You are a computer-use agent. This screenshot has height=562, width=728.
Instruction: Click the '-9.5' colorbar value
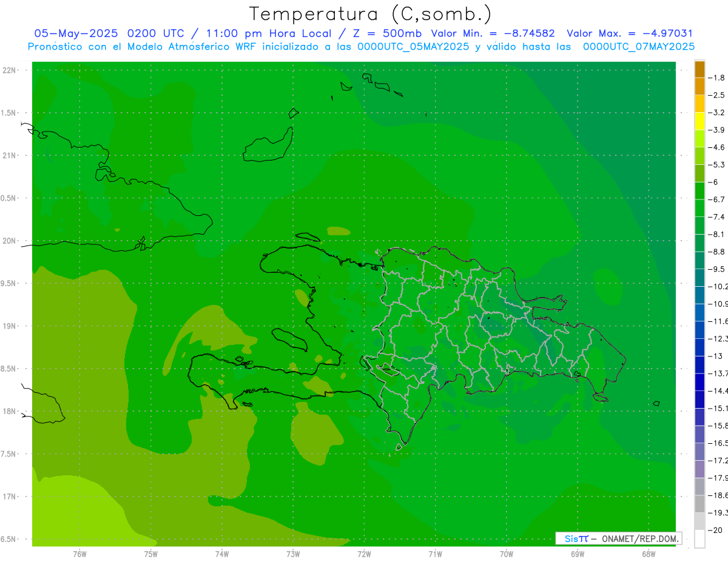pyautogui.click(x=717, y=269)
